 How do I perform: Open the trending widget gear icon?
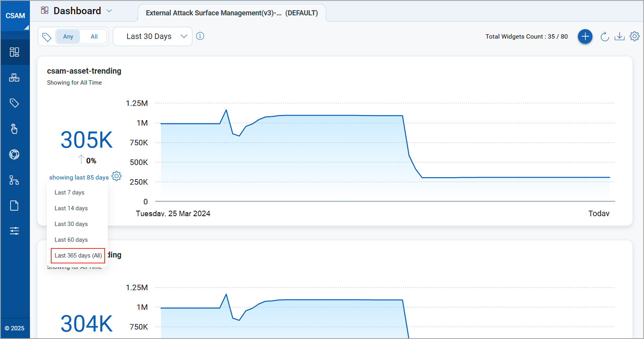[116, 176]
